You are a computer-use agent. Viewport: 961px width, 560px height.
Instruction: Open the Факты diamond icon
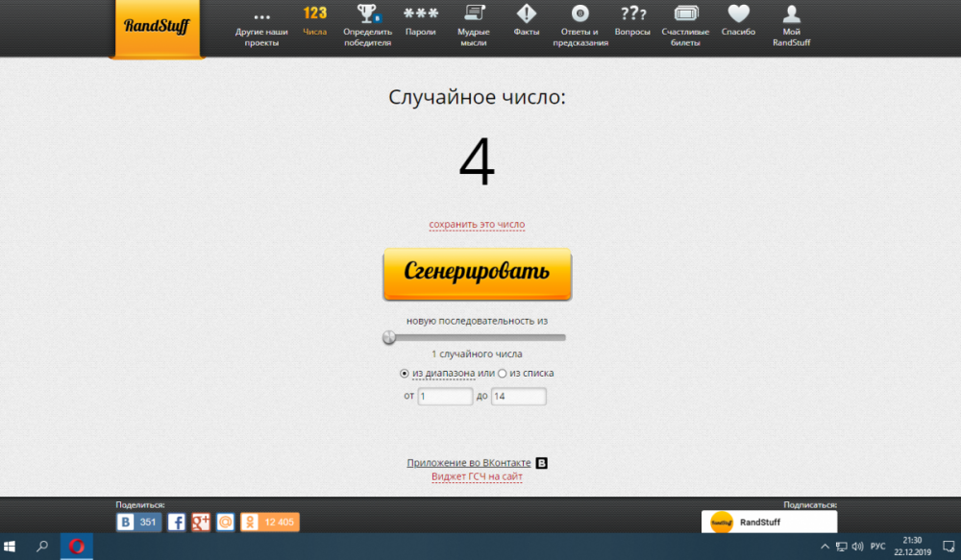526,13
